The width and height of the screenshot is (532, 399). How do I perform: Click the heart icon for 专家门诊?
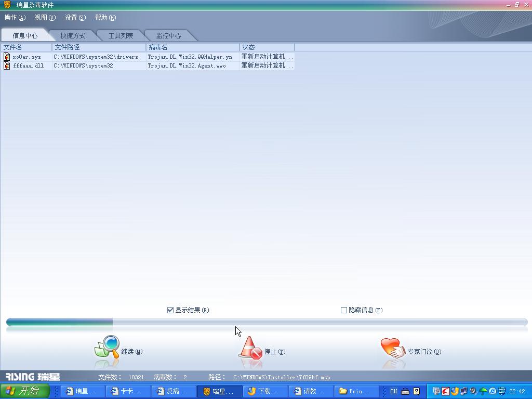pyautogui.click(x=393, y=348)
